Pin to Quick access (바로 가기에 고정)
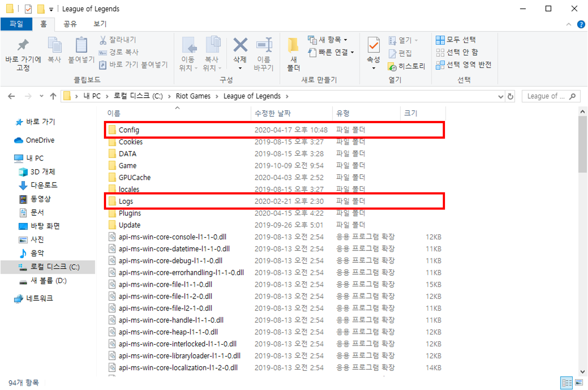The width and height of the screenshot is (588, 390). point(23,54)
